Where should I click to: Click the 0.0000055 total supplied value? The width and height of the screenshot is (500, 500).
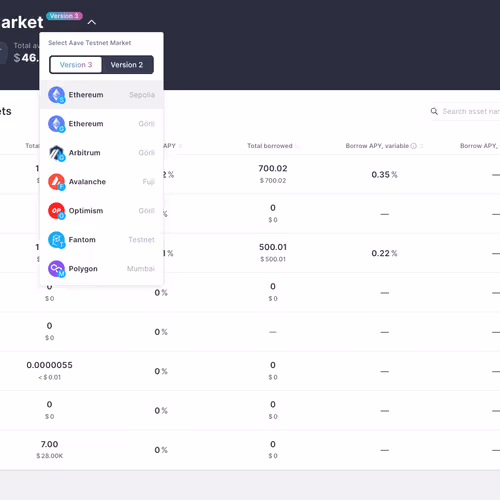click(x=49, y=365)
